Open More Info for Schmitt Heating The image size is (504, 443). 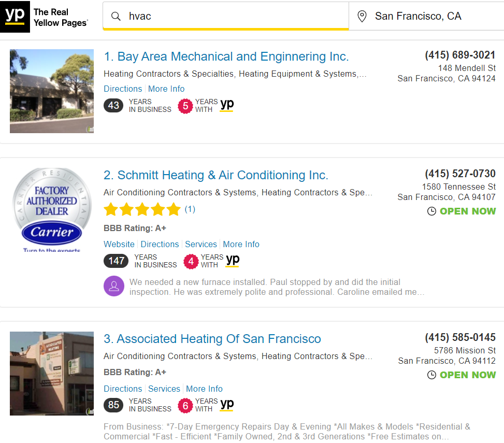[241, 245]
